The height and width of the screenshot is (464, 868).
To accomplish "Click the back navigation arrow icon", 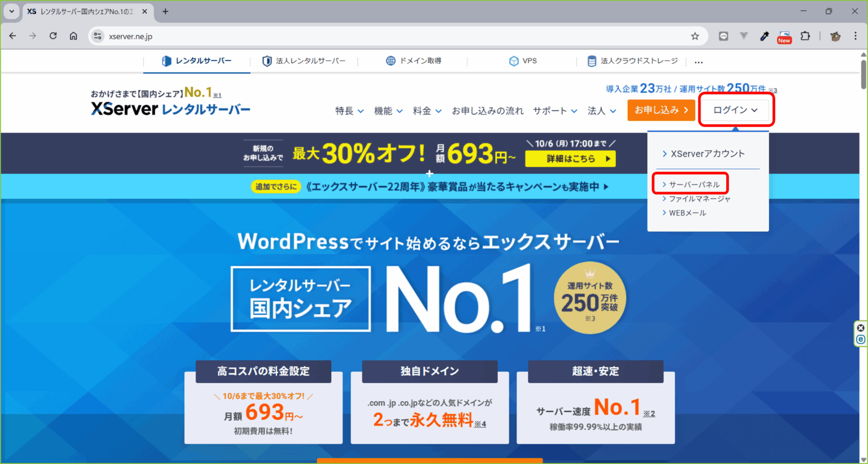I will pyautogui.click(x=12, y=36).
